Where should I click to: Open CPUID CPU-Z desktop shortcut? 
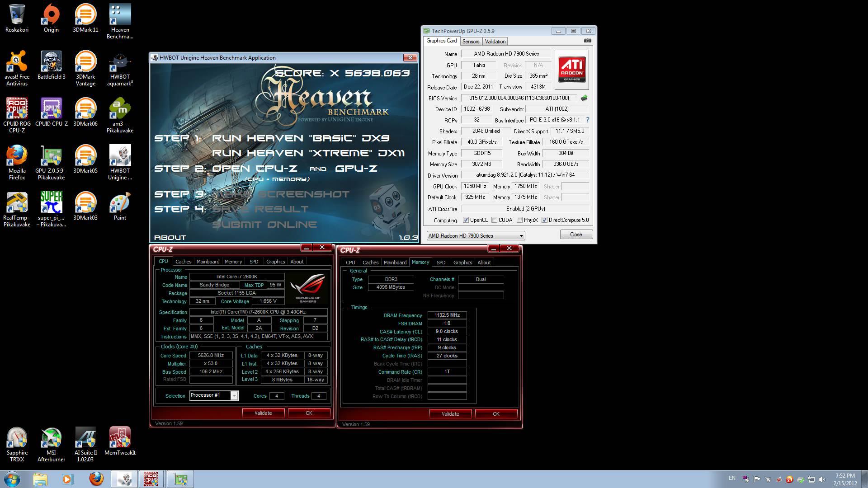(51, 112)
